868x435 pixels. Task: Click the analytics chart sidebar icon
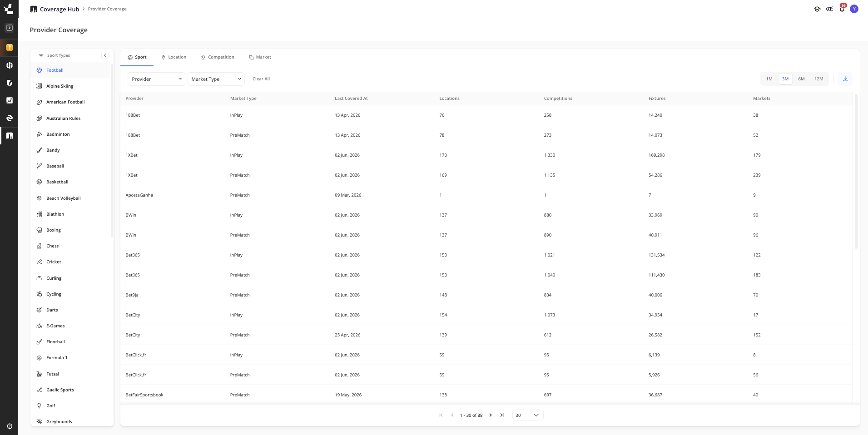(9, 100)
